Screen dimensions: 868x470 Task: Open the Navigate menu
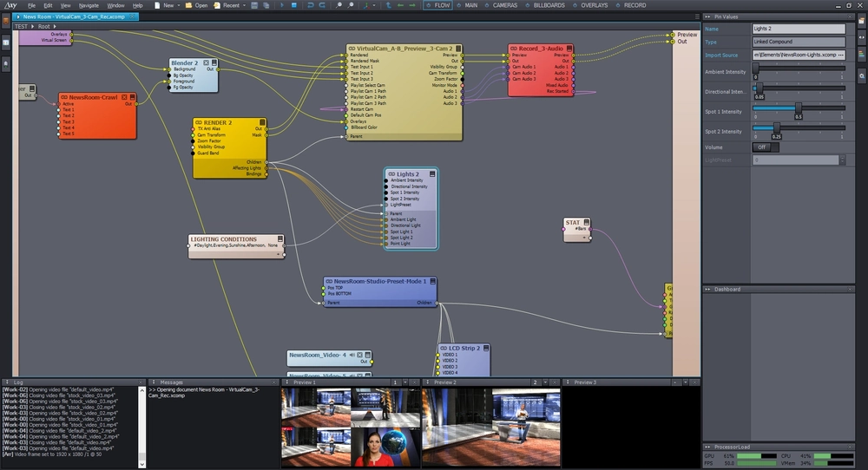pyautogui.click(x=89, y=5)
